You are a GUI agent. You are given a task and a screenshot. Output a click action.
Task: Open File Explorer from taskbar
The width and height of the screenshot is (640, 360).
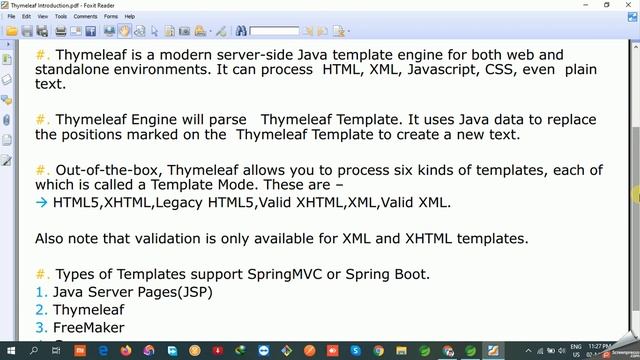tap(402, 351)
